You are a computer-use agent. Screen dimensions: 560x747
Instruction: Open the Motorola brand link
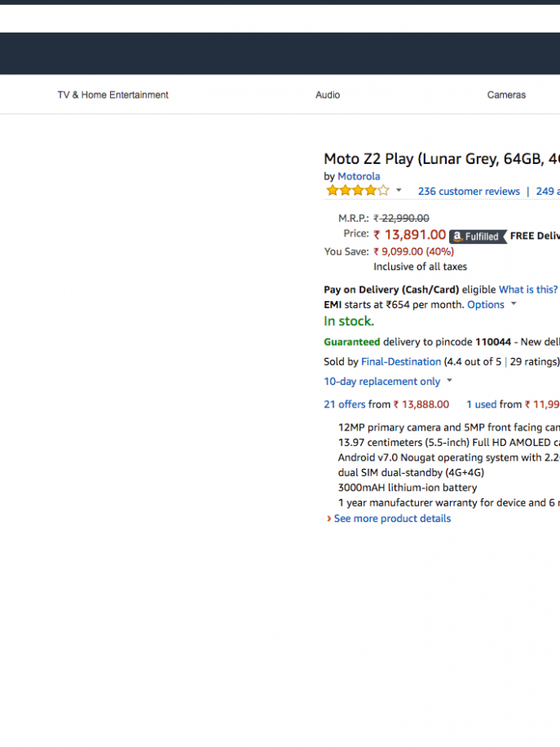(x=359, y=176)
